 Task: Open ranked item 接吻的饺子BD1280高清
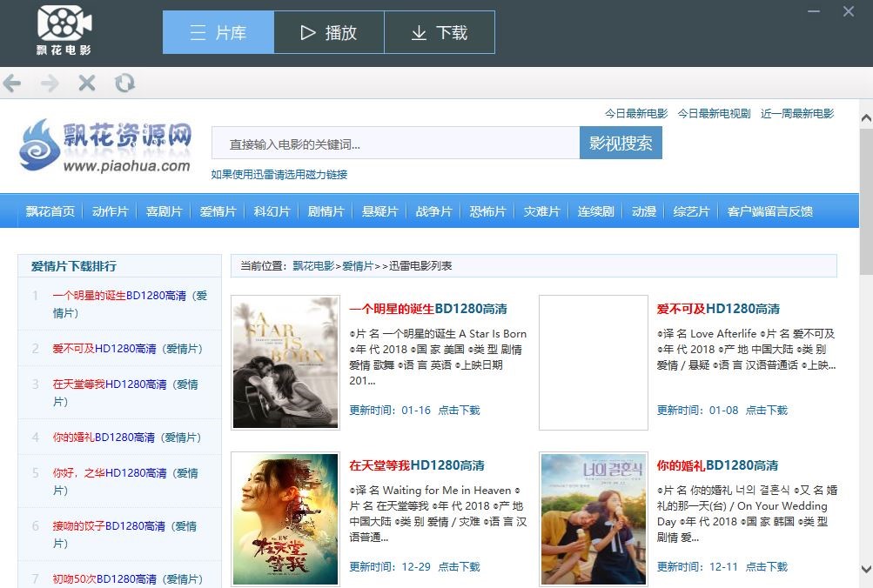click(109, 526)
